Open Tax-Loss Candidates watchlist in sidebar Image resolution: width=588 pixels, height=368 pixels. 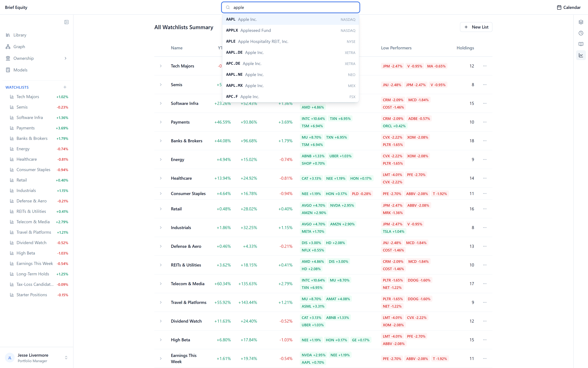click(x=39, y=285)
